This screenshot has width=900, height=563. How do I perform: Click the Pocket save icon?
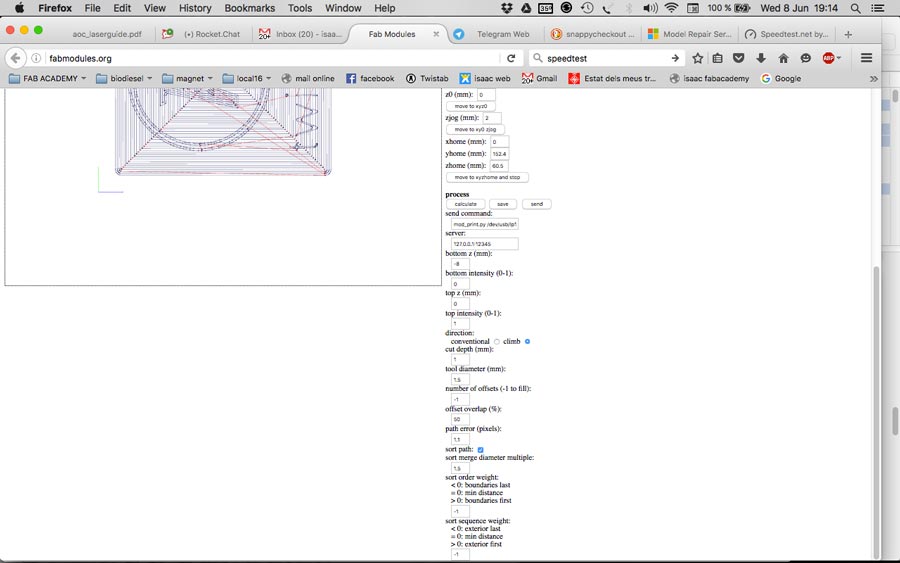739,58
